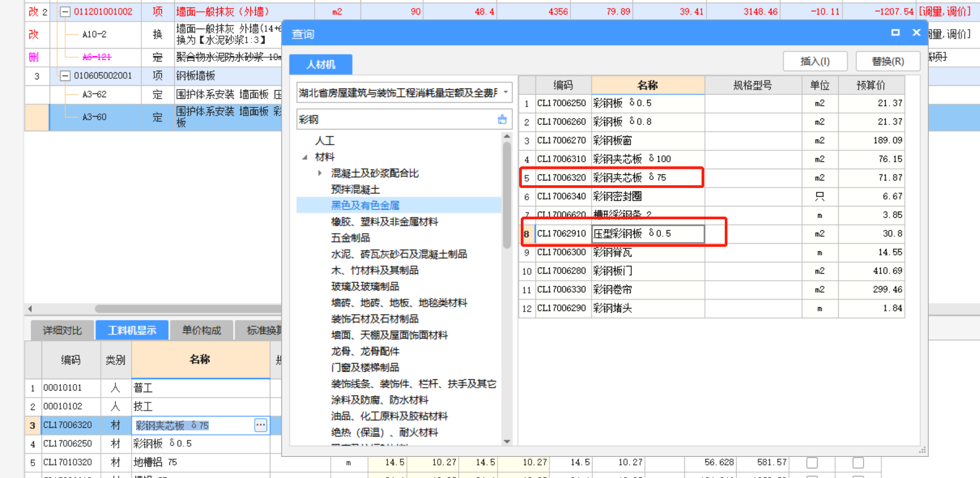
Task: Expand the 混凝土及砂浆配合比 tree node
Action: (320, 173)
